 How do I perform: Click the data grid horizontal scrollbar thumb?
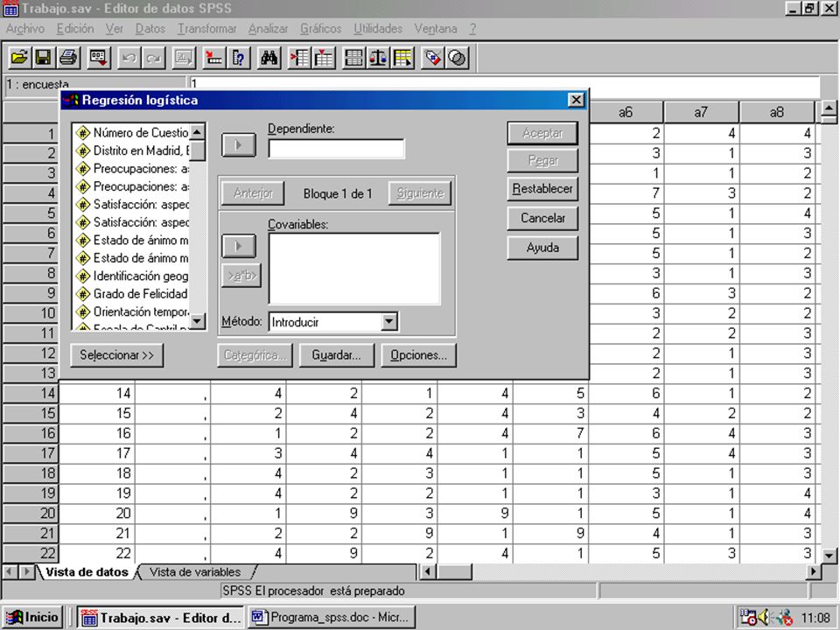(454, 571)
